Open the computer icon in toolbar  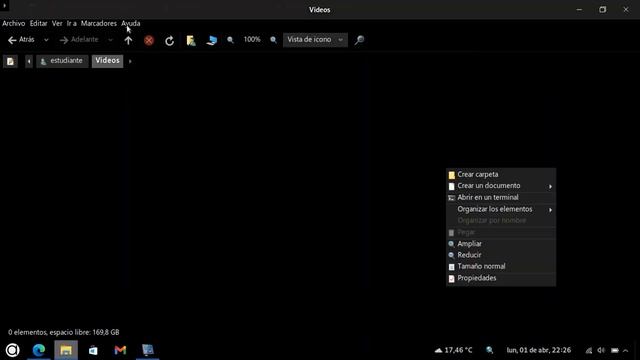[211, 40]
